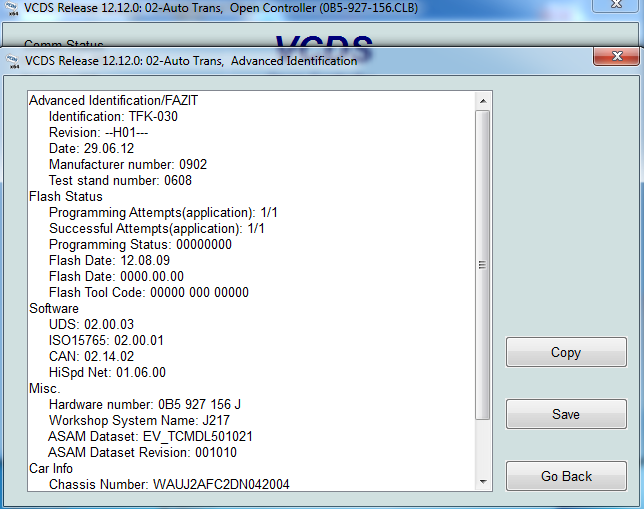Select the 'Flash Date: 12.08.09' line
This screenshot has height=509, width=644.
tap(109, 261)
